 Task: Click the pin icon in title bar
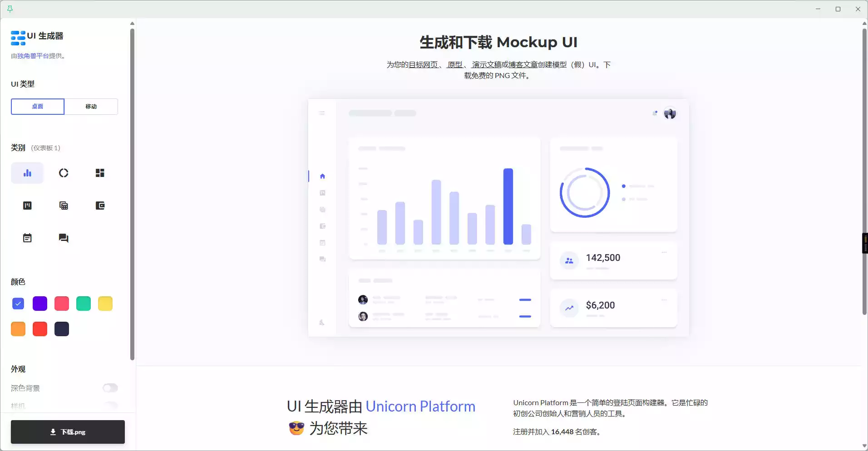tap(10, 9)
